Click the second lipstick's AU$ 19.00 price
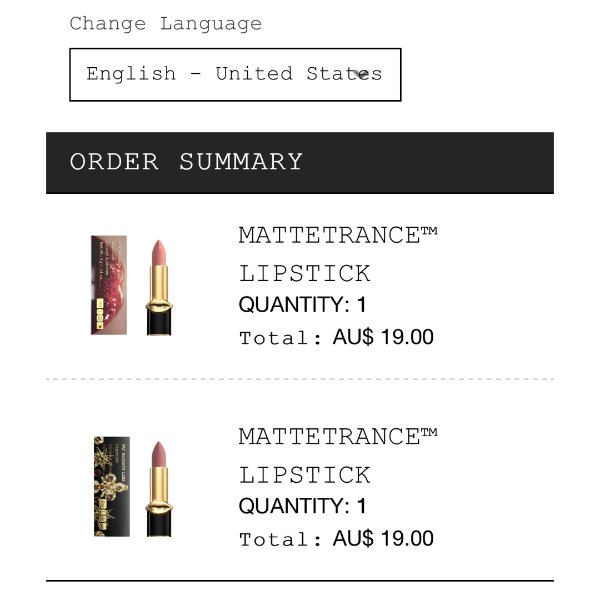 tap(383, 538)
